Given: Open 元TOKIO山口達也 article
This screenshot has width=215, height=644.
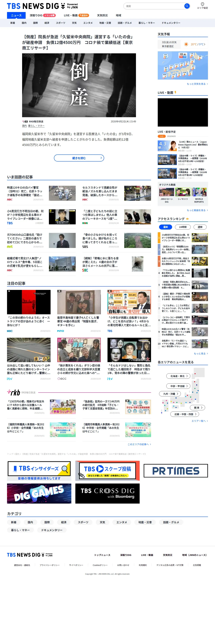Looking at the screenshot, I should tap(41, 240).
